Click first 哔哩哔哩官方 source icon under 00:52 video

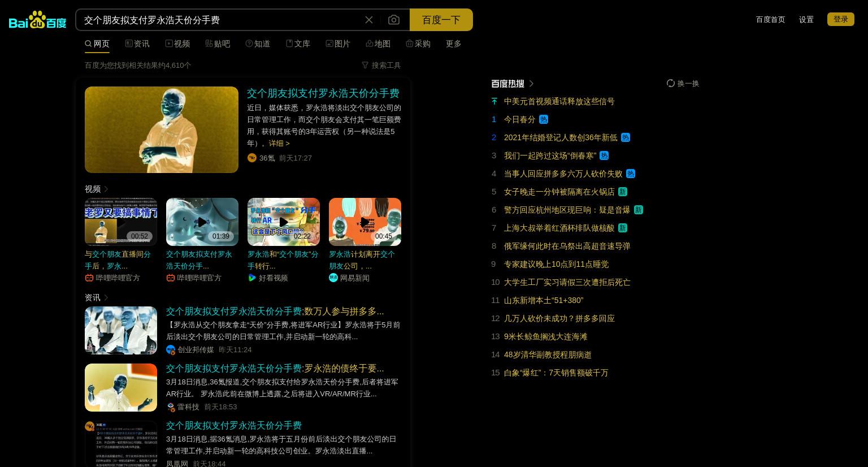coord(89,278)
